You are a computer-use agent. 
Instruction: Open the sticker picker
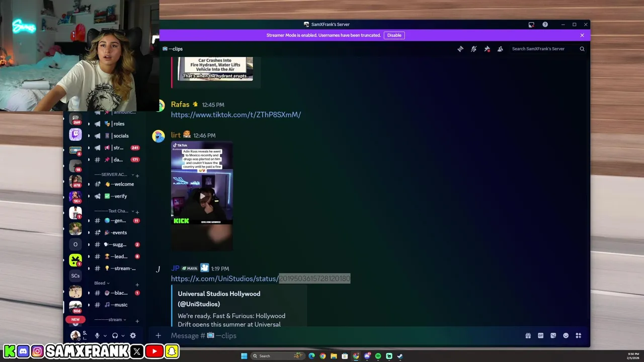coord(553,335)
